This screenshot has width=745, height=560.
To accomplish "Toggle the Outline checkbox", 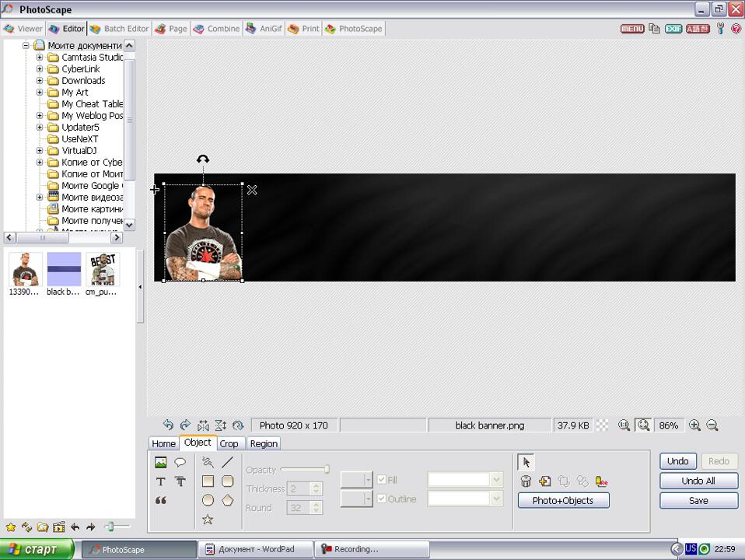I will (382, 499).
